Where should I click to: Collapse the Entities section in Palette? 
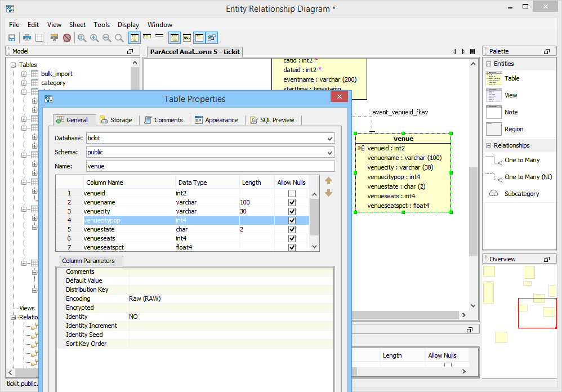pos(489,64)
